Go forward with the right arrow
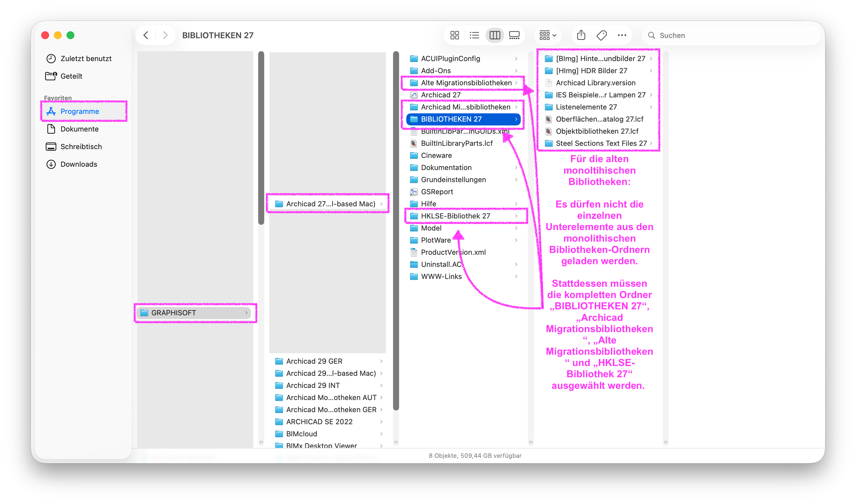Image resolution: width=856 pixels, height=504 pixels. click(x=165, y=35)
